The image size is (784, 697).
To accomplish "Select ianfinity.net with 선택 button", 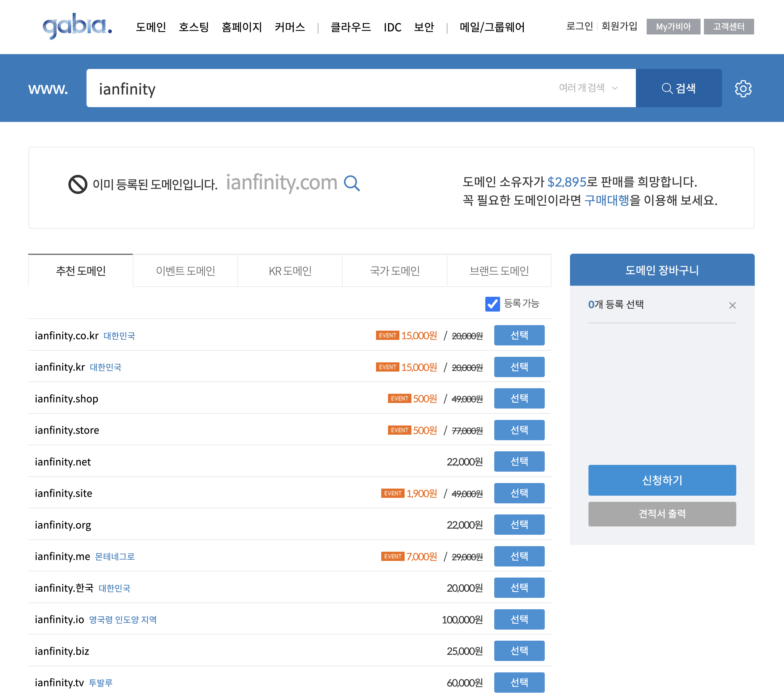I will pyautogui.click(x=519, y=461).
